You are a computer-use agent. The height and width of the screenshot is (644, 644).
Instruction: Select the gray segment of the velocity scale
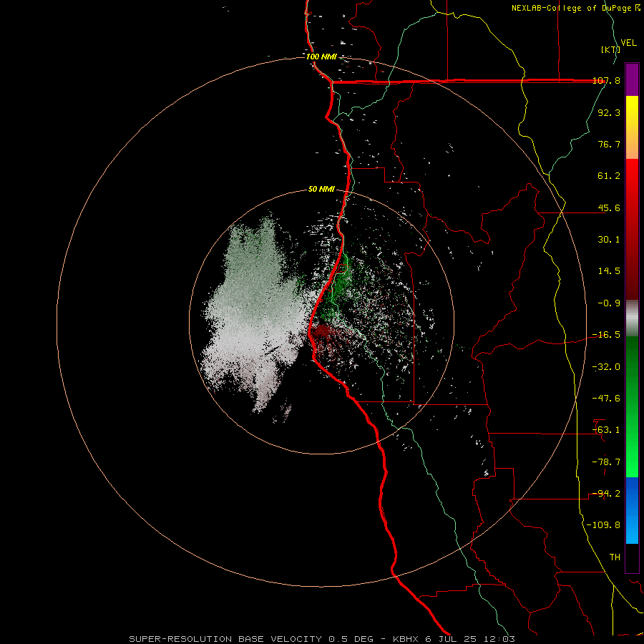(632, 318)
